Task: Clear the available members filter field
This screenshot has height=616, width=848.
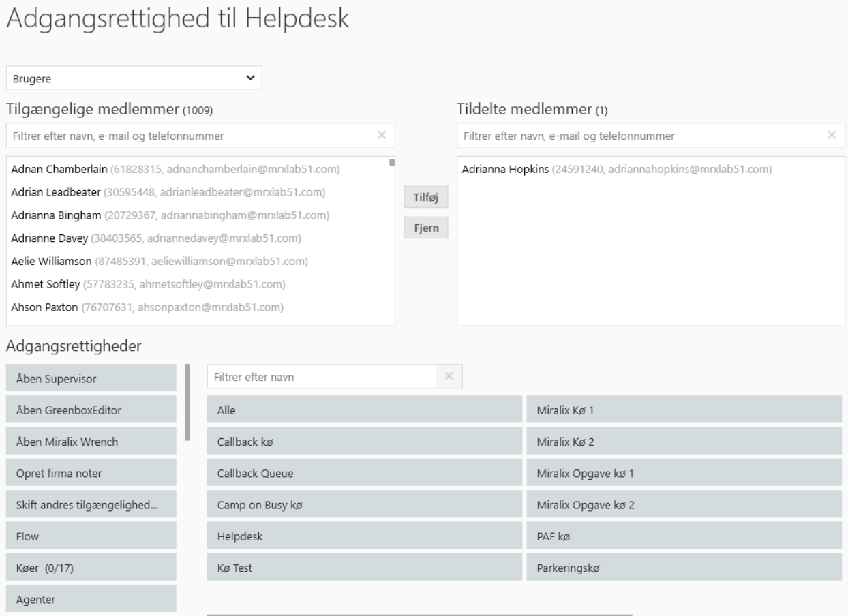Action: click(x=382, y=136)
